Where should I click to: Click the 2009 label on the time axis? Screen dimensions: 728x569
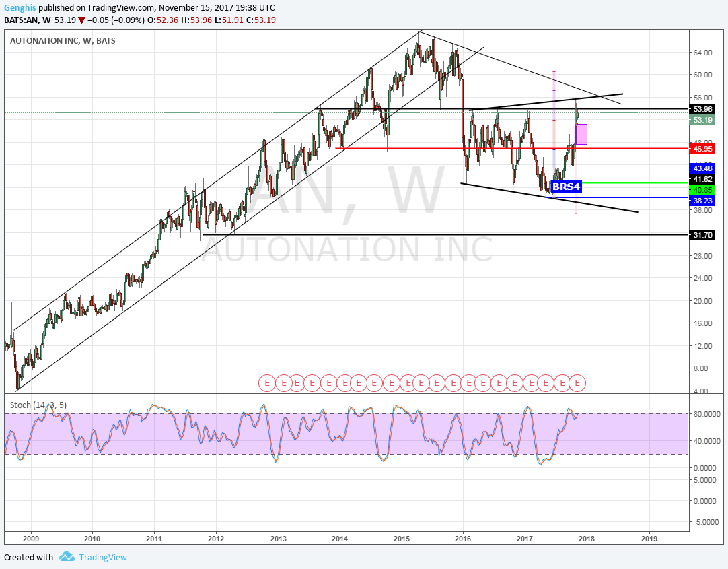tap(31, 539)
